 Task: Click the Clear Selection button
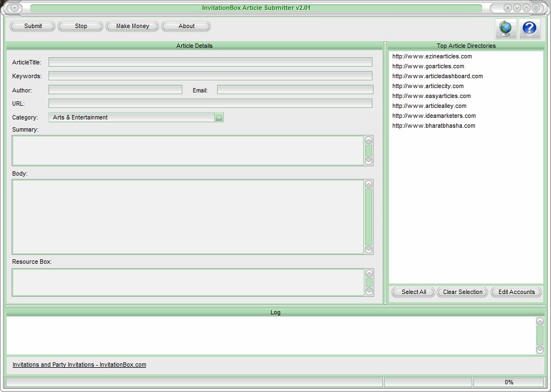tap(462, 292)
